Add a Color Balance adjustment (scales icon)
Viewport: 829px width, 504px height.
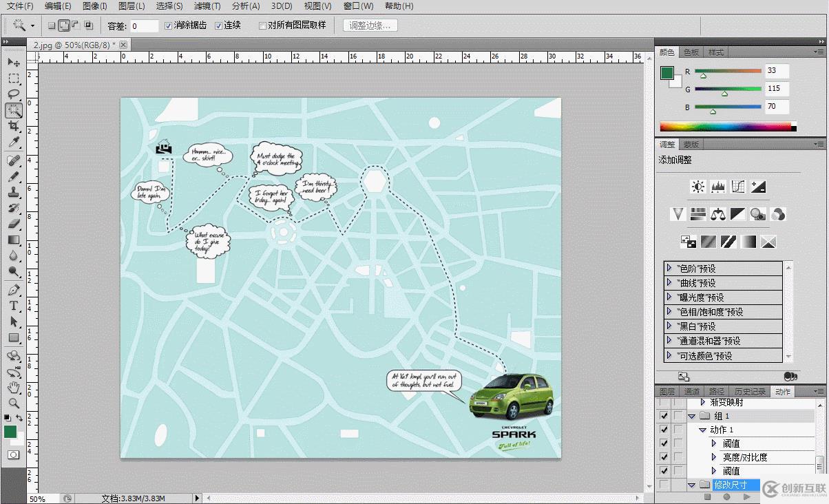click(x=718, y=214)
